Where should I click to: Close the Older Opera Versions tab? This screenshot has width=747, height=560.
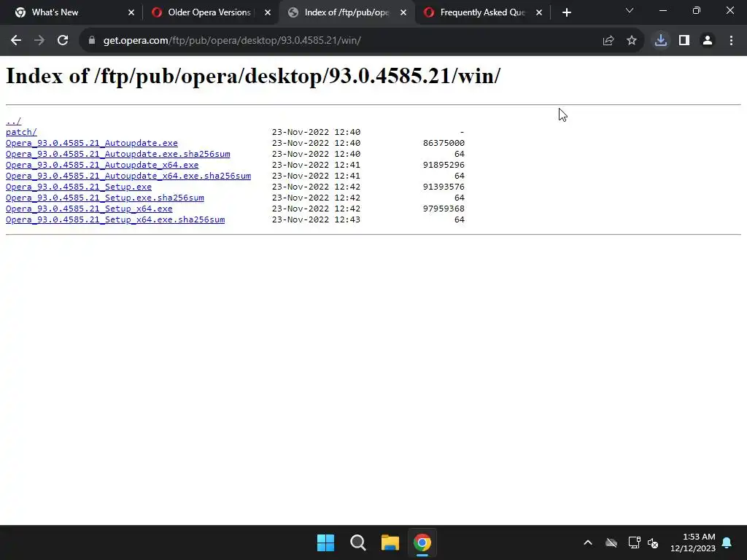coord(267,12)
